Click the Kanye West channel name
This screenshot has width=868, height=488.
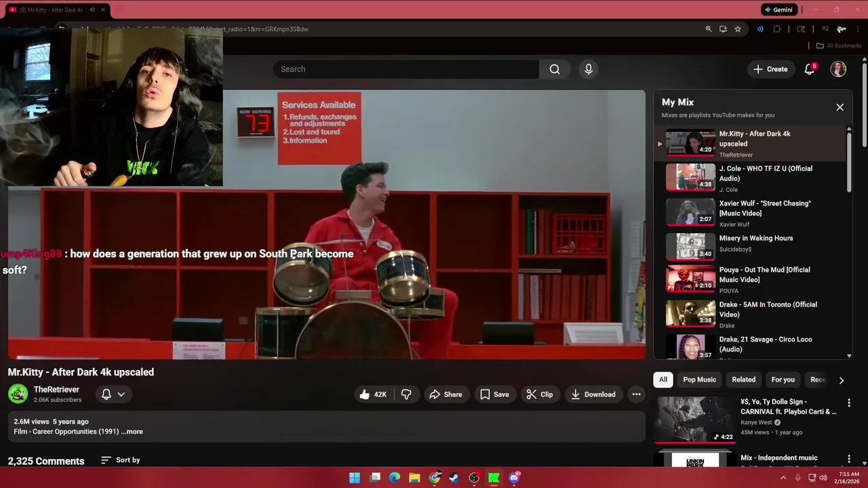point(756,422)
